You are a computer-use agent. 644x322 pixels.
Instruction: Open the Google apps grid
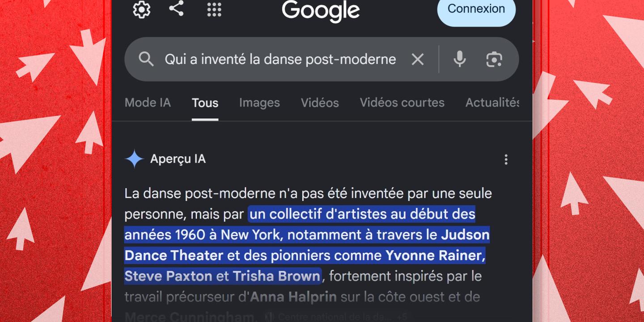(214, 9)
